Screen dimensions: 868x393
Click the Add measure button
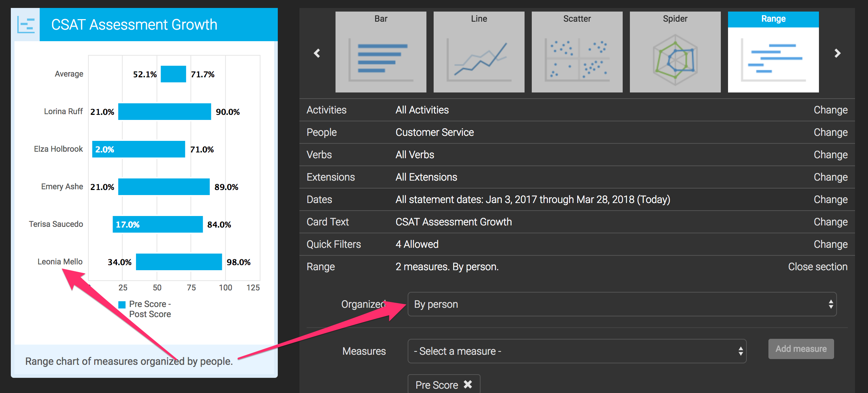tap(801, 349)
